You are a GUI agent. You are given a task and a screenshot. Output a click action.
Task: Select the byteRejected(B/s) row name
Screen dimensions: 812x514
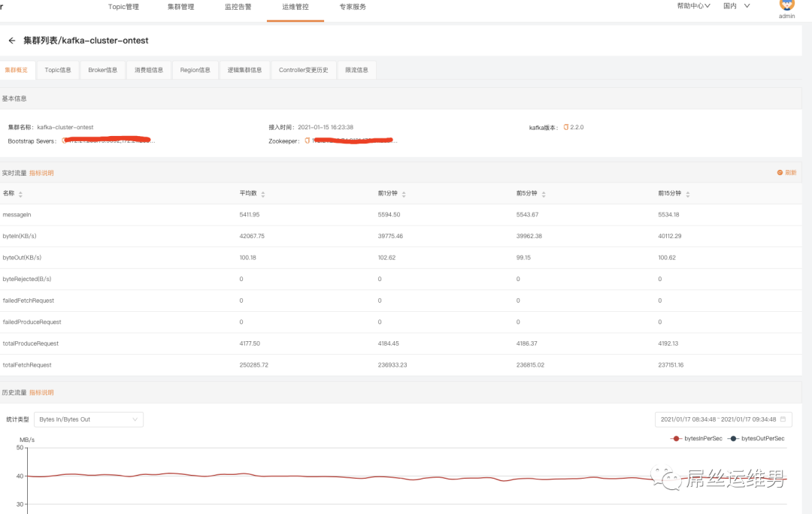(27, 279)
